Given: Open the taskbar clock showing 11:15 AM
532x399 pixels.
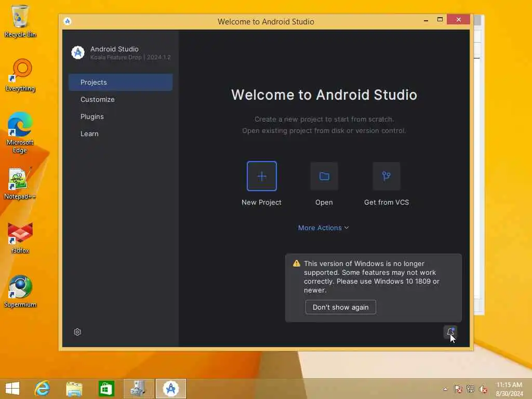Looking at the screenshot, I should (x=509, y=389).
